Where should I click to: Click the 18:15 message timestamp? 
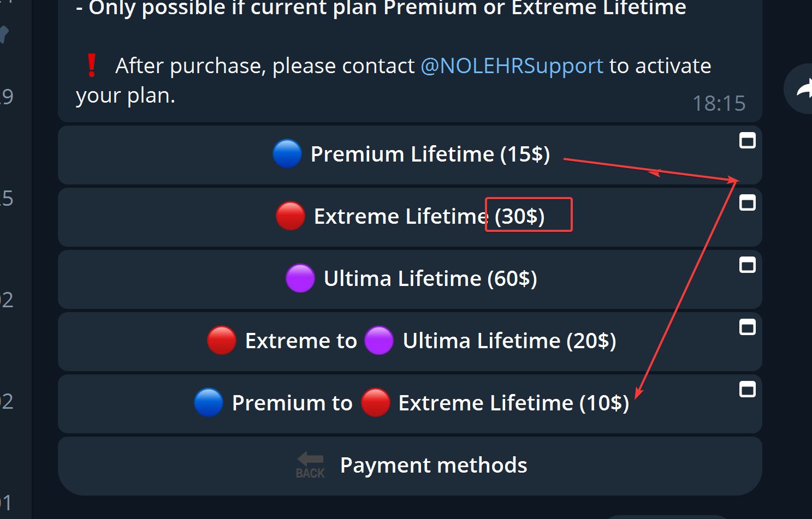click(719, 103)
